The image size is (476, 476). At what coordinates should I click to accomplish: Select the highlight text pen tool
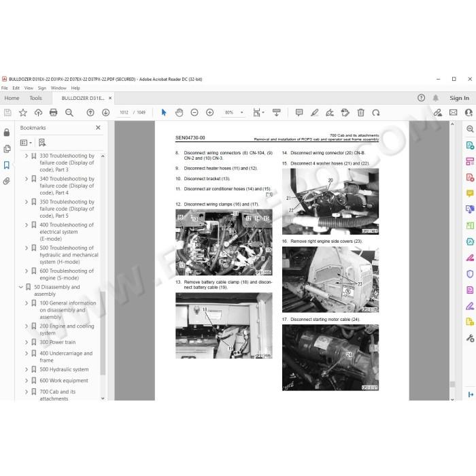click(x=314, y=113)
